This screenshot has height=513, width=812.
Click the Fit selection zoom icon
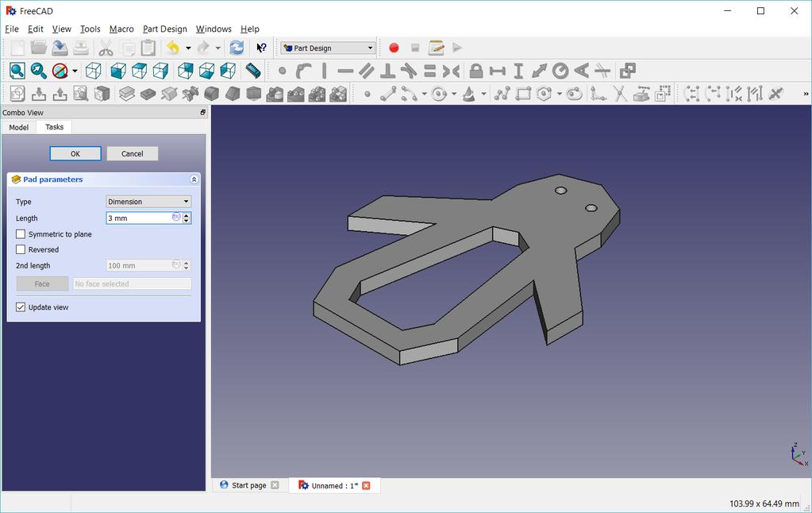click(x=38, y=71)
